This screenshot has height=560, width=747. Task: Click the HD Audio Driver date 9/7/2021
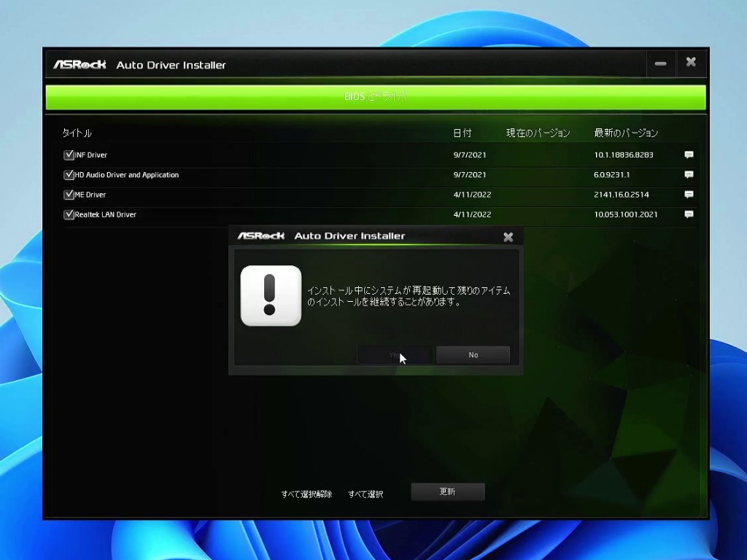click(x=470, y=175)
